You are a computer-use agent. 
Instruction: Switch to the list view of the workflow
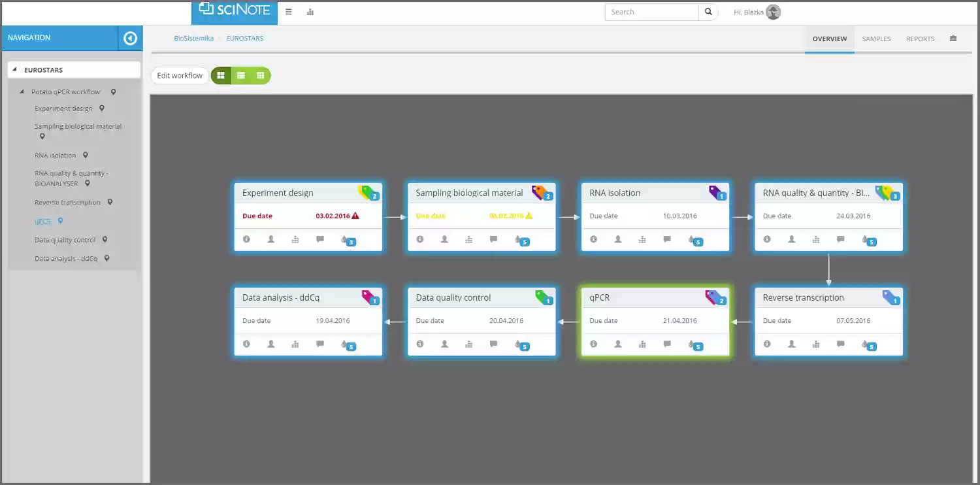[x=240, y=75]
